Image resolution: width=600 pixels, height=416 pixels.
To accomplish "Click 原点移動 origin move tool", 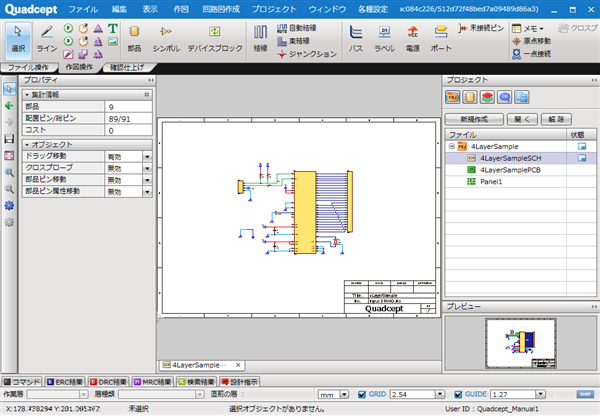I will (x=532, y=41).
